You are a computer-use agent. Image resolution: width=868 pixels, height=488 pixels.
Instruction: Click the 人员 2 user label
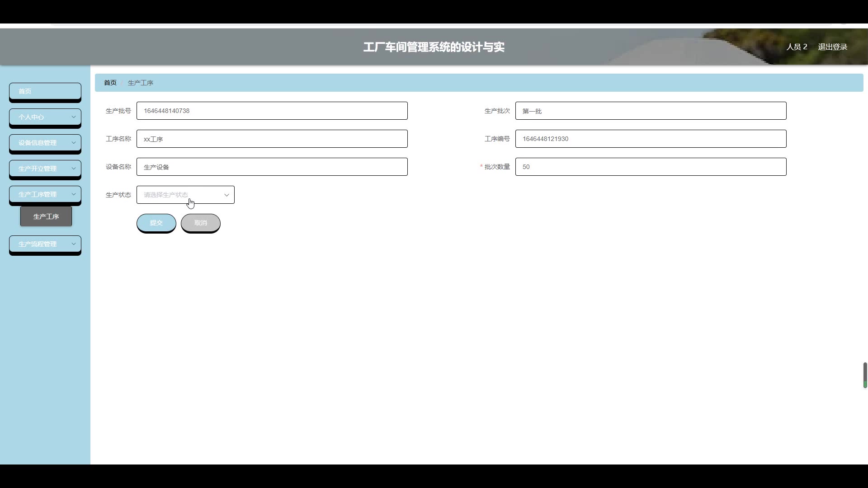pos(797,47)
